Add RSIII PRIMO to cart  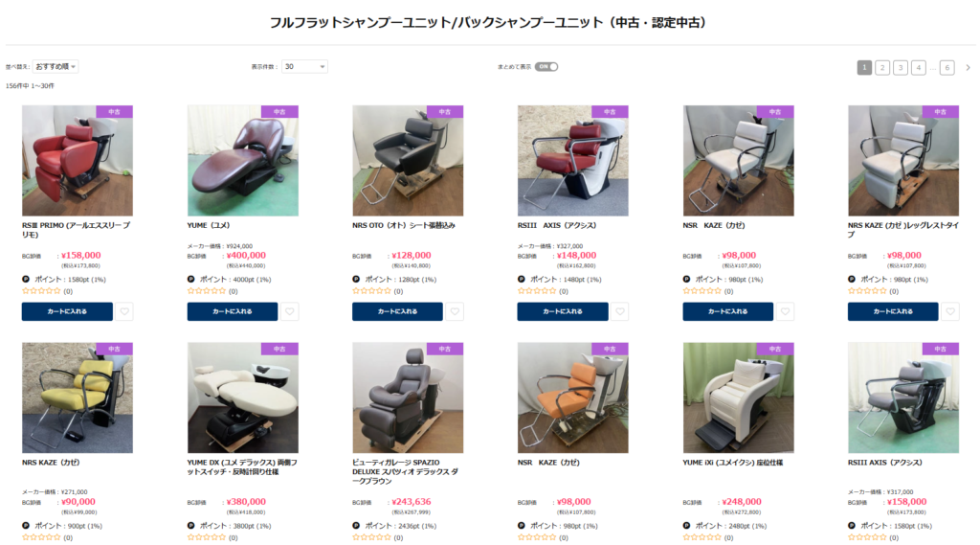tap(67, 311)
